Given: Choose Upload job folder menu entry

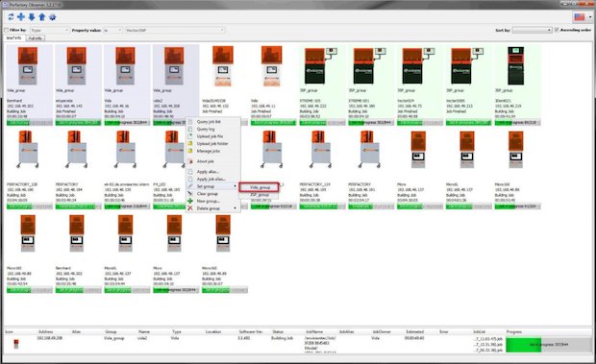Looking at the screenshot, I should point(212,143).
